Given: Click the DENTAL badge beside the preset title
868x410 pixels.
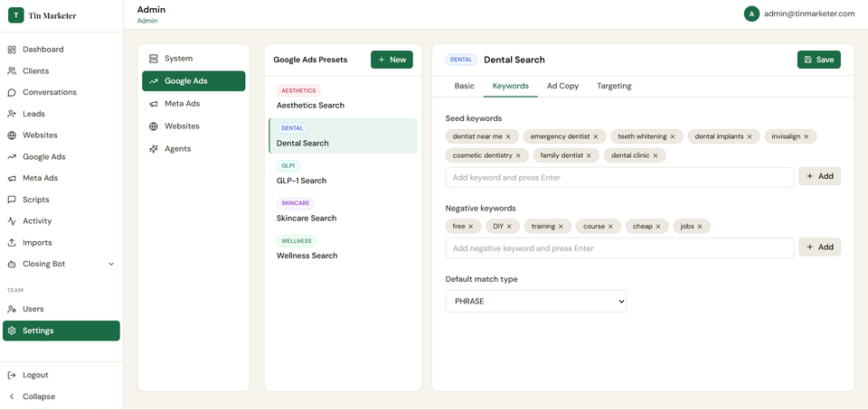Looking at the screenshot, I should pyautogui.click(x=461, y=60).
